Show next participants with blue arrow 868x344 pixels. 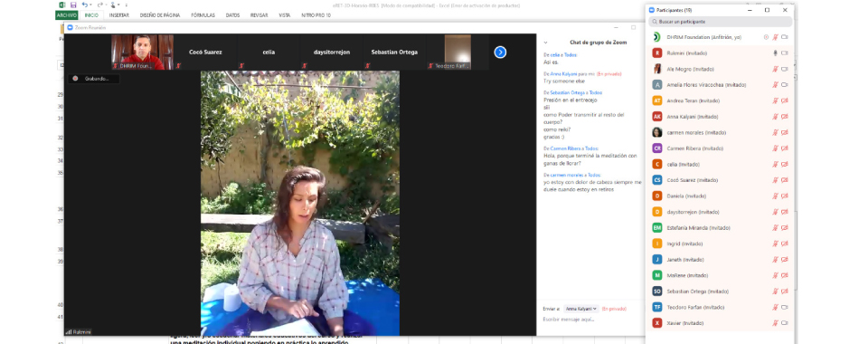[x=500, y=53]
